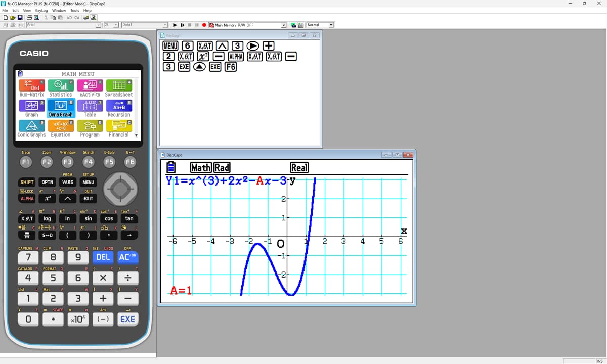
Task: Open the Conic Graphs mode icon
Action: click(31, 127)
